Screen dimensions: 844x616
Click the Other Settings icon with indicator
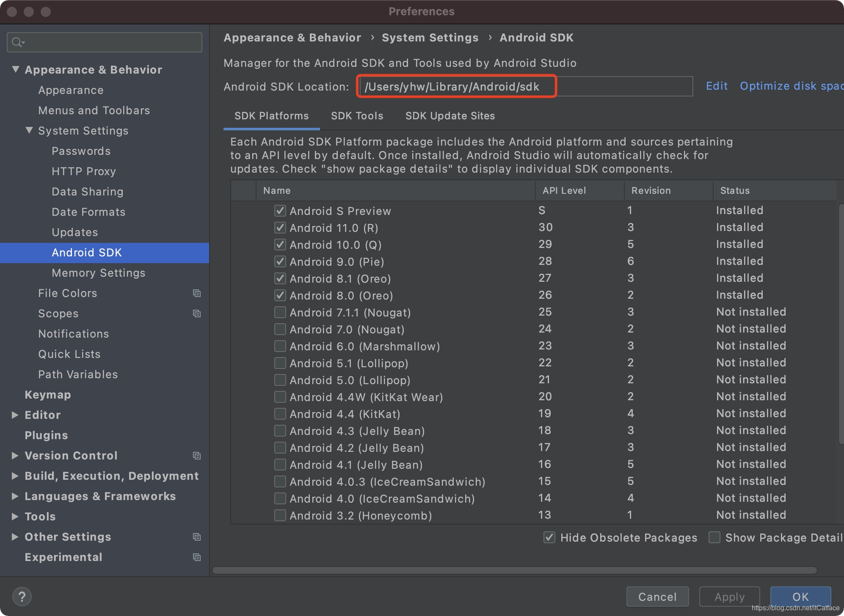(x=196, y=537)
